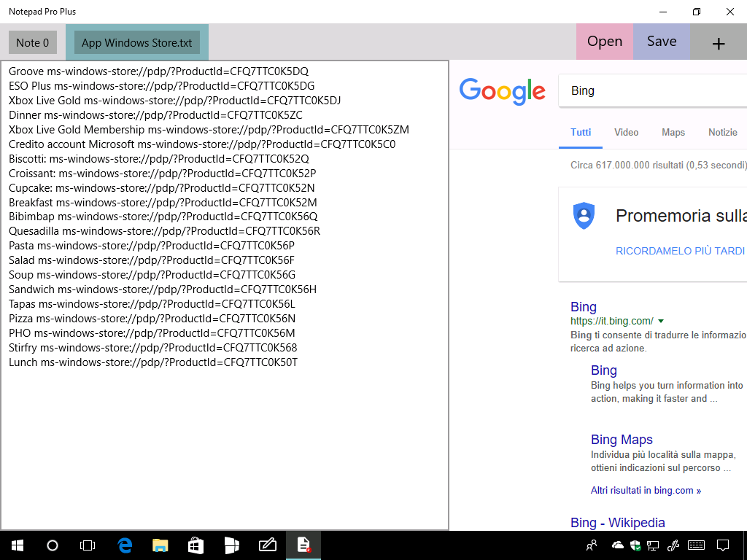Click the Quesadilla line

(164, 231)
